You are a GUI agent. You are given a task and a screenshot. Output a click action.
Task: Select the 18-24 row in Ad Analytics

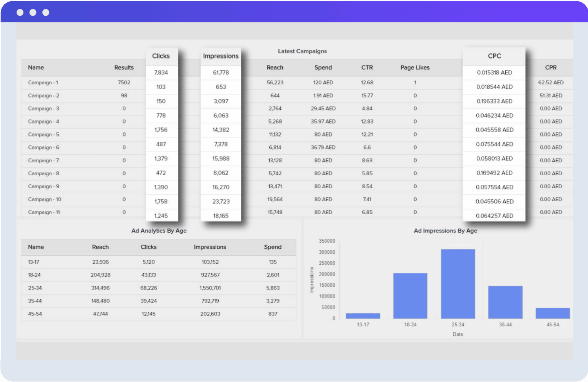(35, 275)
